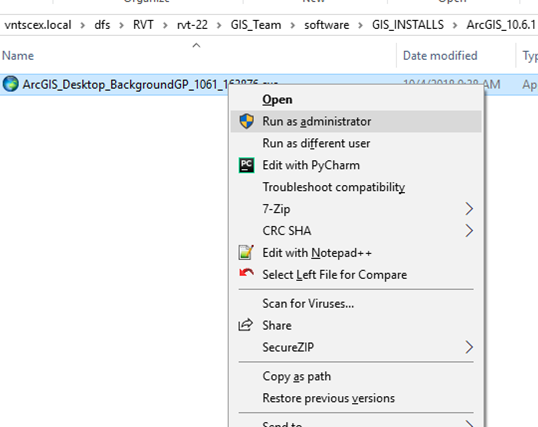The height and width of the screenshot is (427, 538).
Task: Select Restore previous versions
Action: point(356,398)
